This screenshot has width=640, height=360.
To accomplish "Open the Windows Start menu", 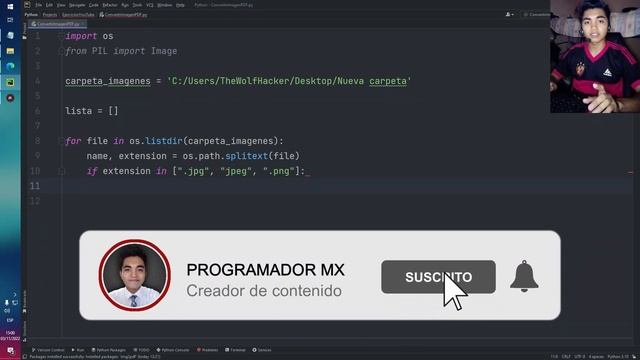I will coord(10,7).
